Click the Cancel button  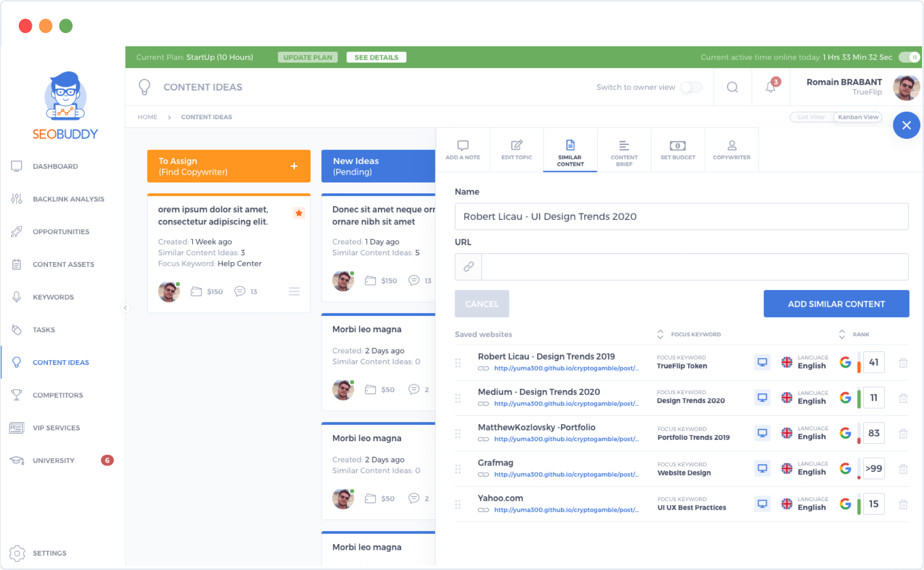[x=481, y=304]
